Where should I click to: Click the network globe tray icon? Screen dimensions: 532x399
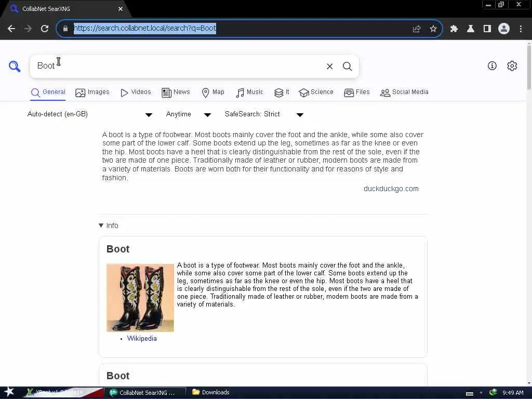[x=494, y=392]
